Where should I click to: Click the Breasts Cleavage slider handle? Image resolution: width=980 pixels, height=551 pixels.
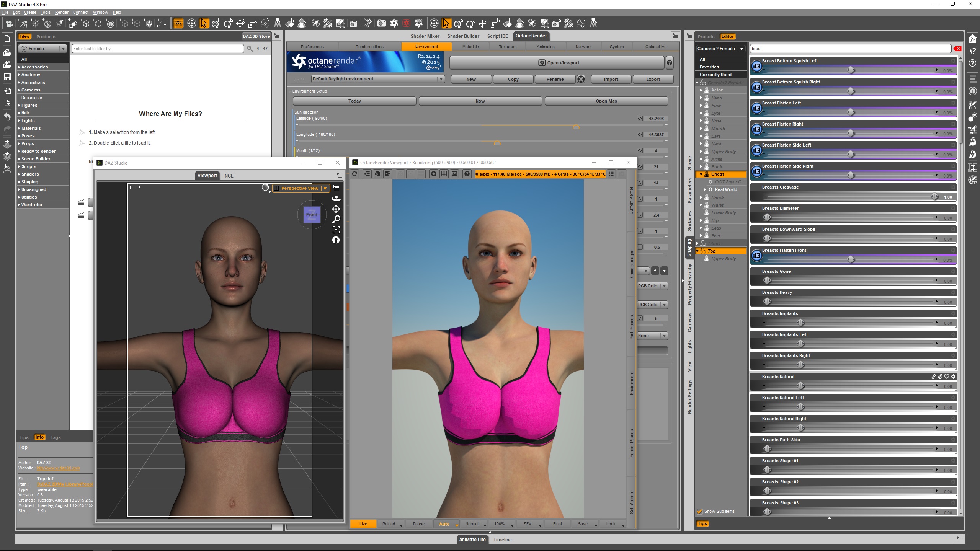click(x=934, y=196)
